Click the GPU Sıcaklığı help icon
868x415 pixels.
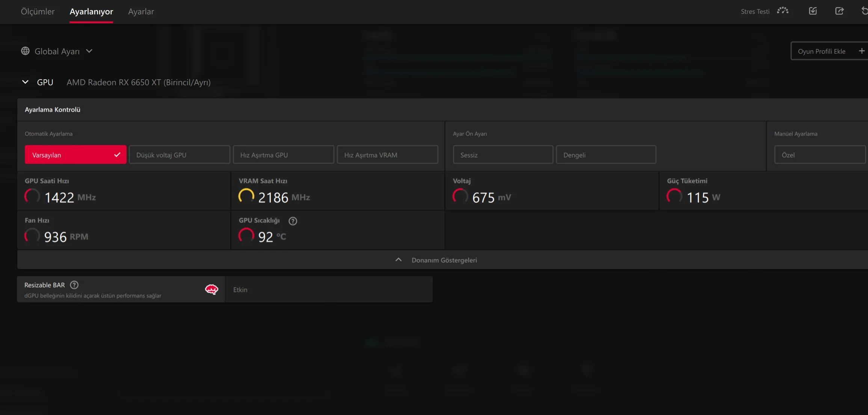click(293, 221)
